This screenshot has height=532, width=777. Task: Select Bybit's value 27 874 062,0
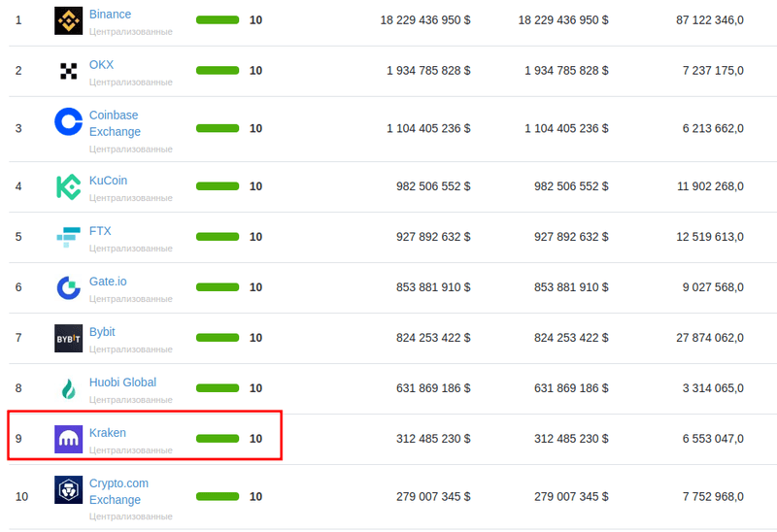(x=710, y=338)
